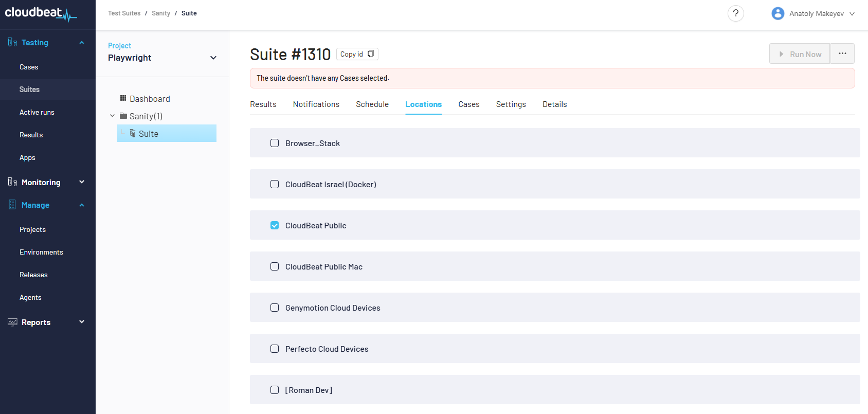Click the Suite item icon in tree
Viewport: 868px width, 414px height.
133,133
